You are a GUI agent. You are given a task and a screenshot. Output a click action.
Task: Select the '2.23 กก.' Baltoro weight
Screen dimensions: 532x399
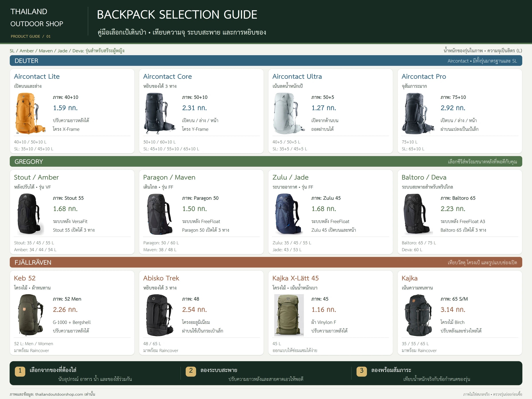click(x=453, y=209)
